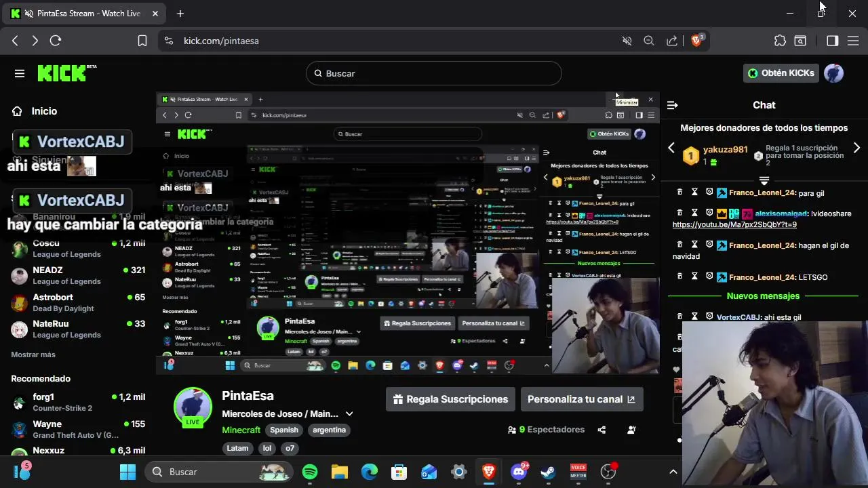
Task: Open yakuza981's donor profile
Action: tap(726, 150)
